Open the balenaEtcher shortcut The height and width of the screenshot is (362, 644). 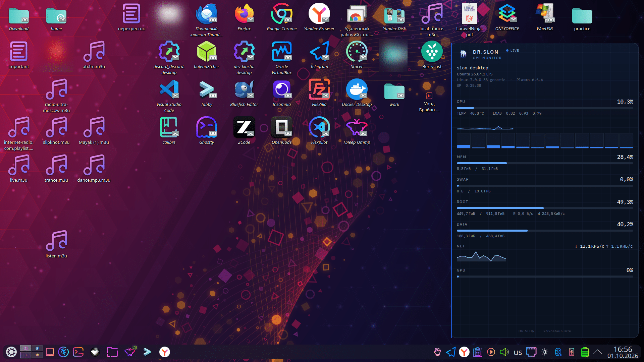pyautogui.click(x=206, y=55)
